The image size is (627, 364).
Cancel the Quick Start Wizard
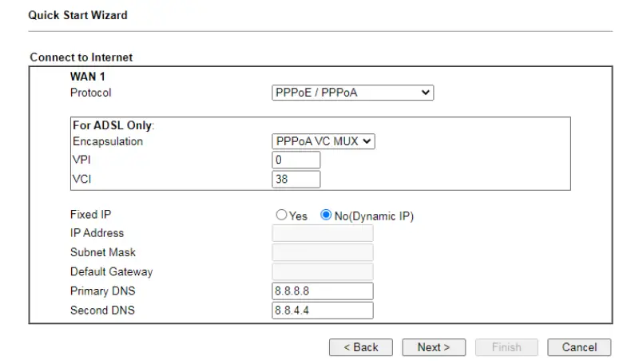click(579, 347)
